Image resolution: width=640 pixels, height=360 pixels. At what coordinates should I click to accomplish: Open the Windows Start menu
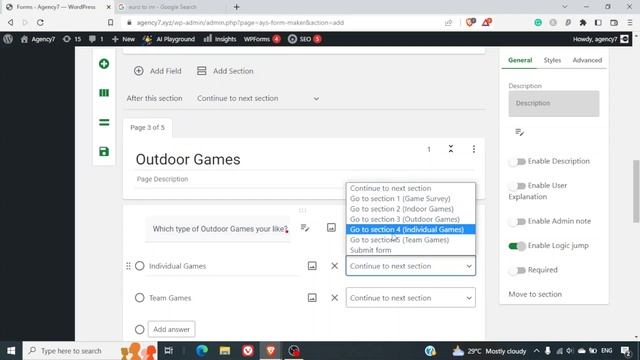pyautogui.click(x=11, y=351)
